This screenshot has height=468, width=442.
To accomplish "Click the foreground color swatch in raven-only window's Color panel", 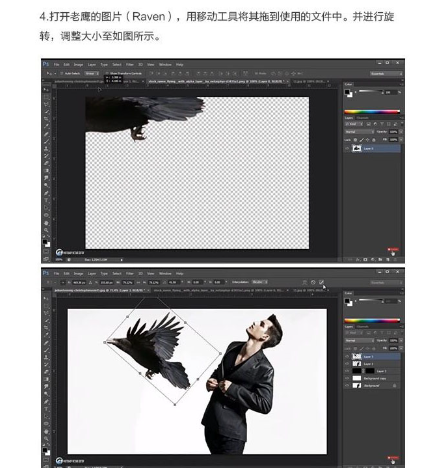I will [x=348, y=92].
